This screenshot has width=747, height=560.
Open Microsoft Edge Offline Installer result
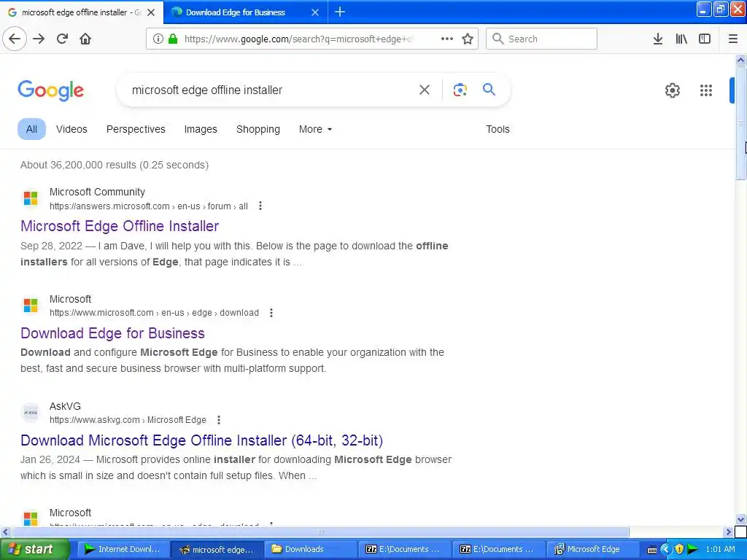[x=120, y=226]
